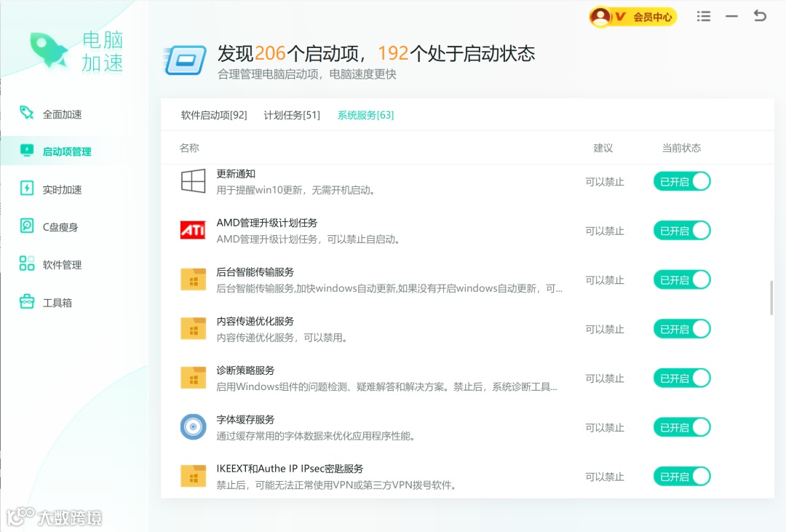Screen dimensions: 786x532
Task: Select the 启动项管理 monitor icon
Action: point(27,151)
